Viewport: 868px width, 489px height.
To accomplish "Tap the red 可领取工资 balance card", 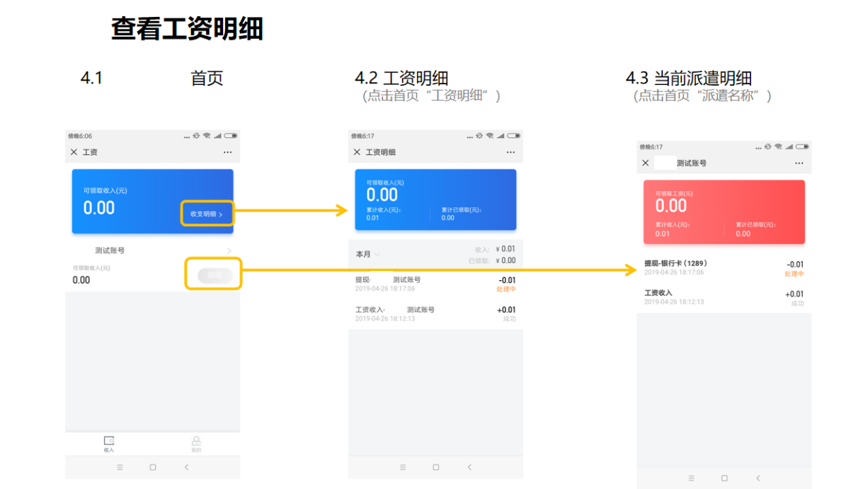I will [724, 212].
